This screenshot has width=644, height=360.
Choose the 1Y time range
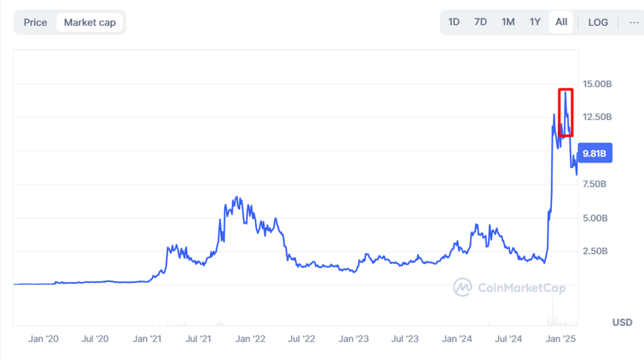coord(535,22)
